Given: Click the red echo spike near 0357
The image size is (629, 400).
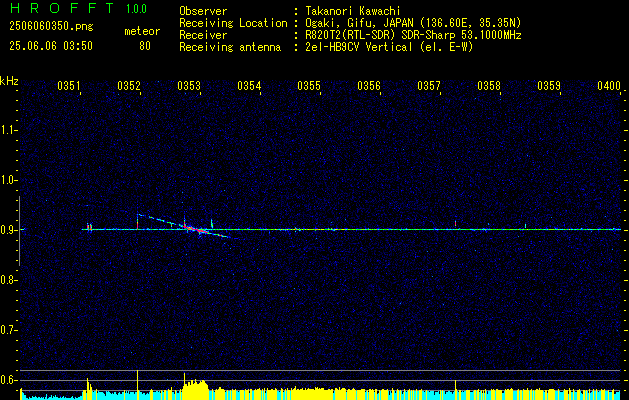Looking at the screenshot, I should [455, 223].
